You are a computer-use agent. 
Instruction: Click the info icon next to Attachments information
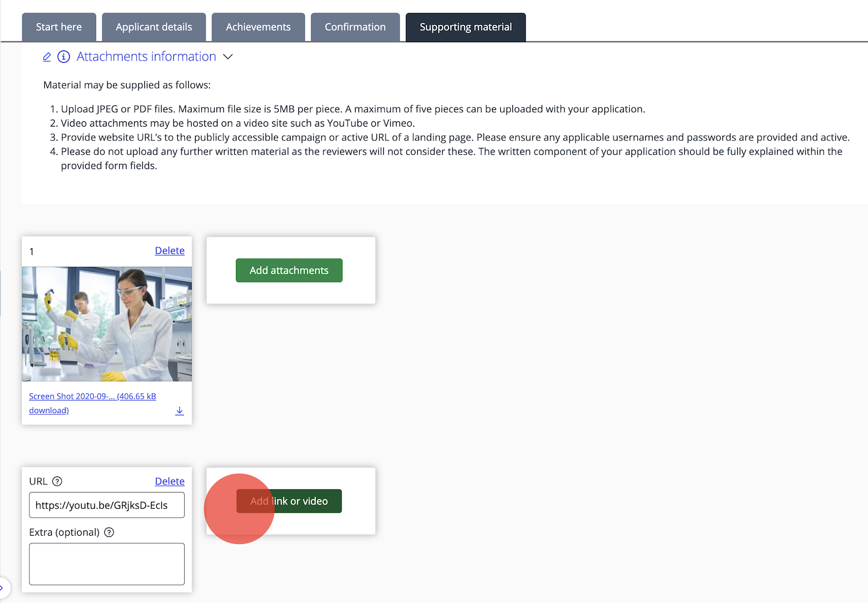[64, 56]
